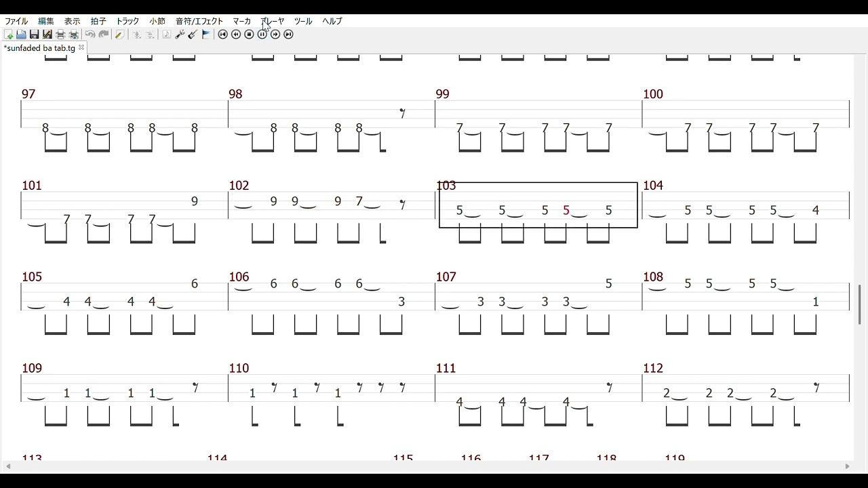Select the rest ending measure 111

(610, 388)
